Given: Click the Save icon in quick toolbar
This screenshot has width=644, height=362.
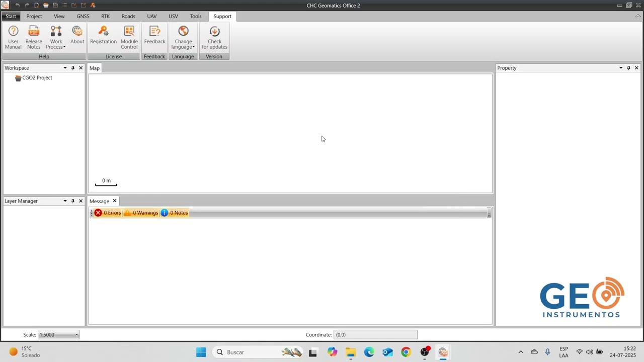Looking at the screenshot, I should point(55,5).
